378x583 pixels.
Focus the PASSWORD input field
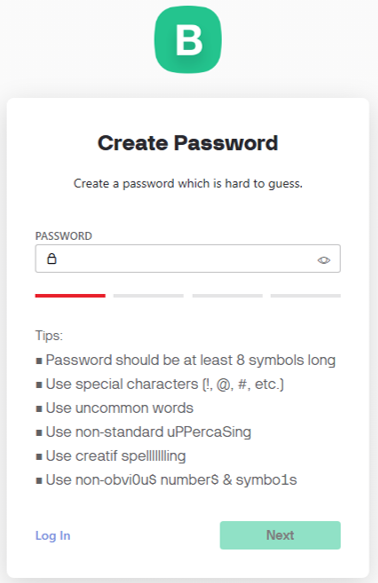188,258
